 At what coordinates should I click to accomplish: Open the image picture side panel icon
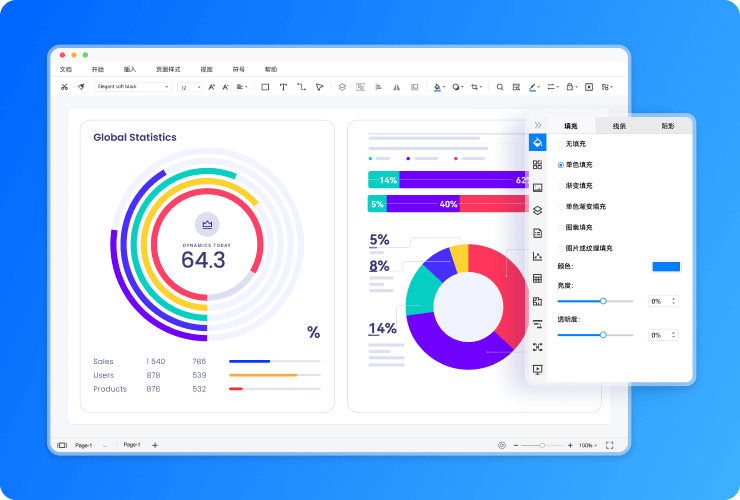point(538,187)
